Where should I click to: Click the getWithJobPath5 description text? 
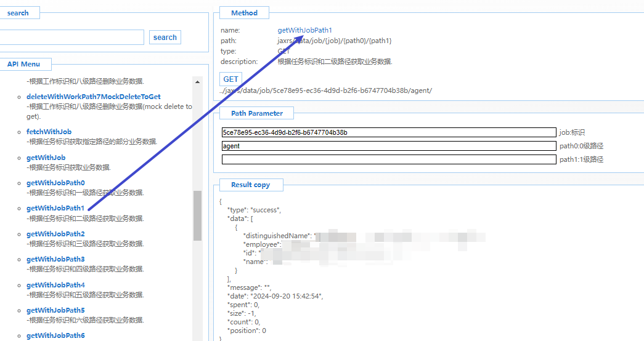[86, 320]
